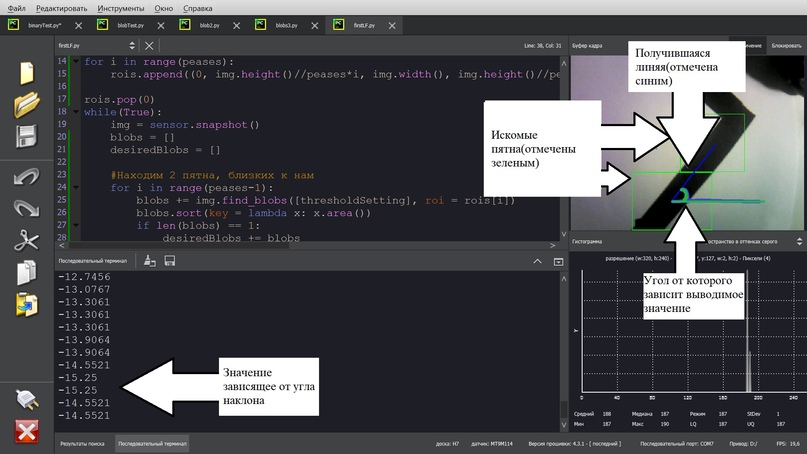Image resolution: width=807 pixels, height=454 pixels.
Task: Open the Инструменты menu
Action: [121, 8]
